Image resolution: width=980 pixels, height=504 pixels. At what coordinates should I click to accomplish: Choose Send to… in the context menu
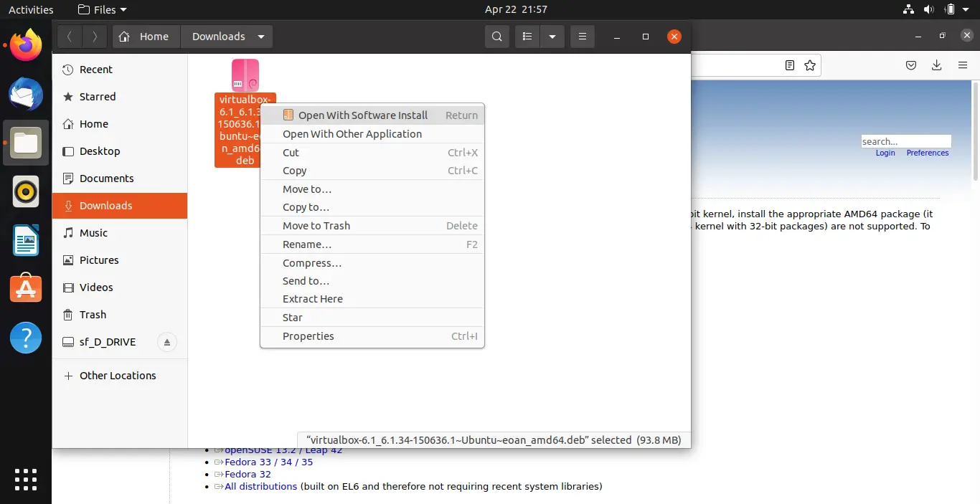click(x=372, y=281)
